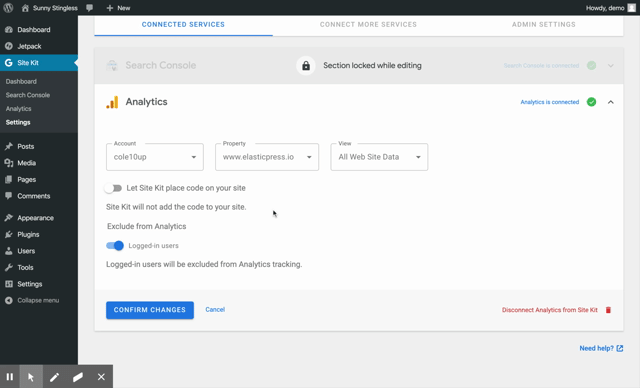Switch to Admin Settings tab

pos(544,24)
